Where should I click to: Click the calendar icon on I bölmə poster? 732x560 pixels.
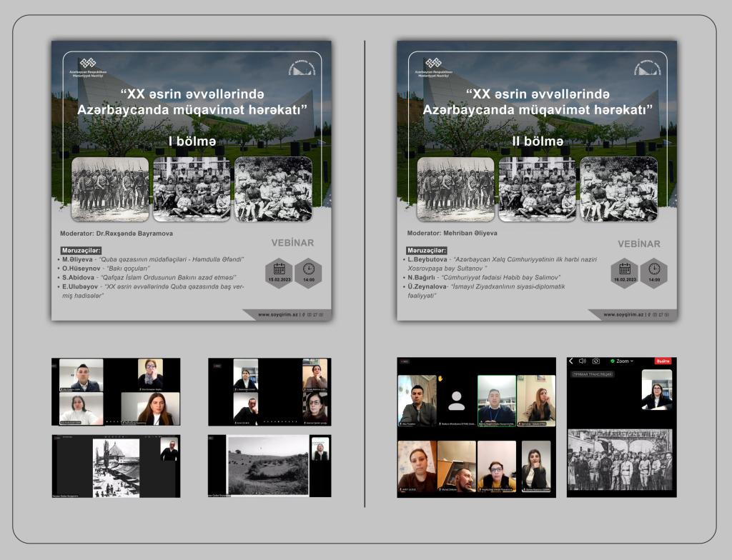[x=280, y=269]
